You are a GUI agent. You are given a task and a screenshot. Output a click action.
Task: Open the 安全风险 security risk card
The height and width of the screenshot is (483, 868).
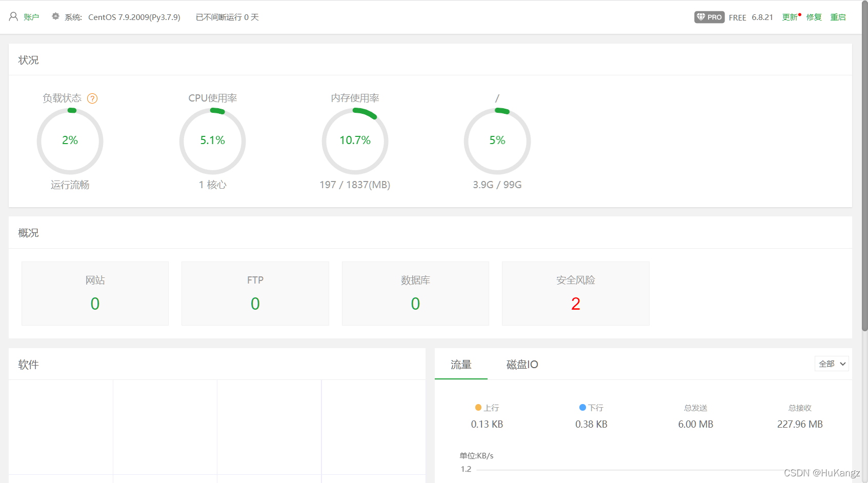click(x=576, y=293)
